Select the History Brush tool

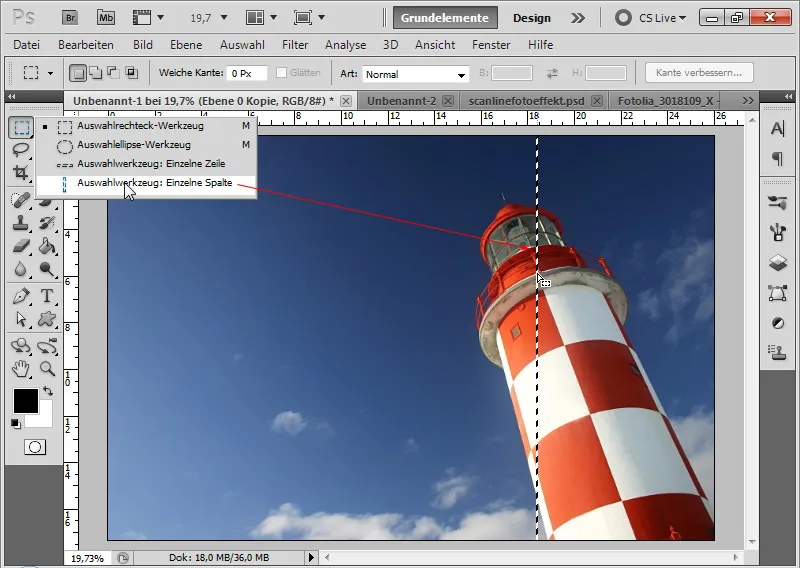(x=47, y=223)
